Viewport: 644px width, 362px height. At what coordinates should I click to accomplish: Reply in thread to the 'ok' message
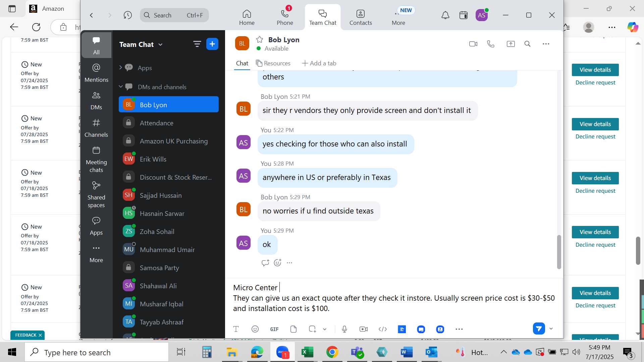[265, 263]
